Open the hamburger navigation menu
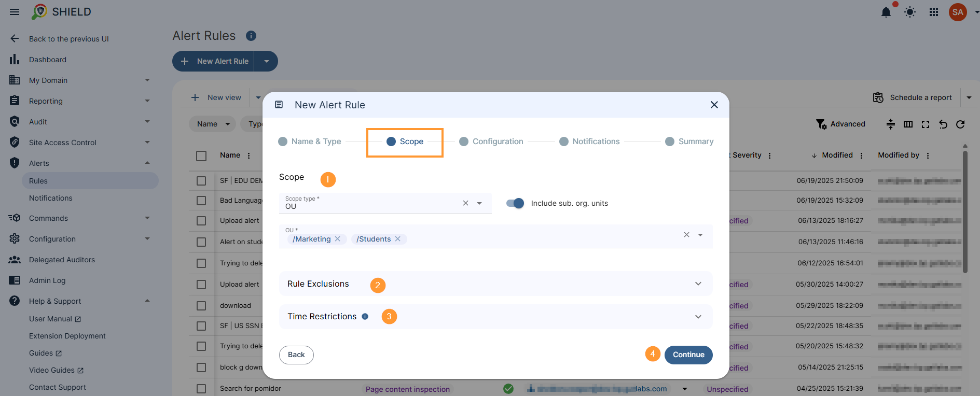 [x=15, y=12]
